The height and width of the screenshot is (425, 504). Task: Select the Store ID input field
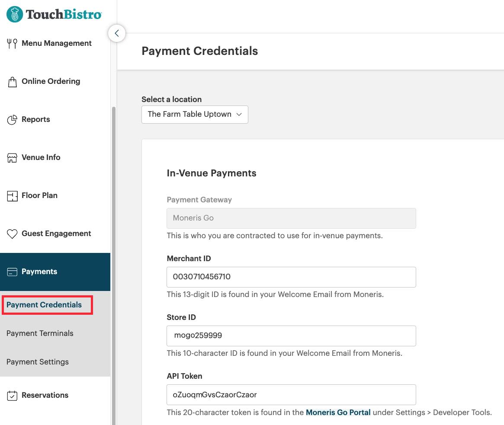tap(291, 336)
